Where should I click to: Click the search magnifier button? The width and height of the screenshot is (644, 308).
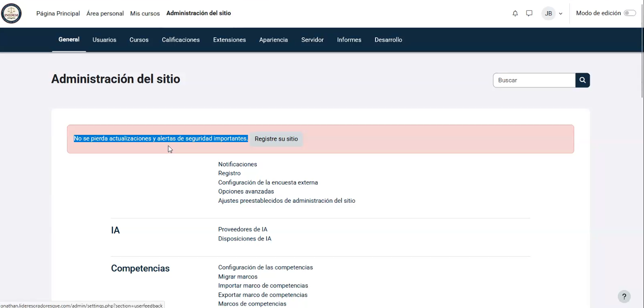[x=582, y=80]
